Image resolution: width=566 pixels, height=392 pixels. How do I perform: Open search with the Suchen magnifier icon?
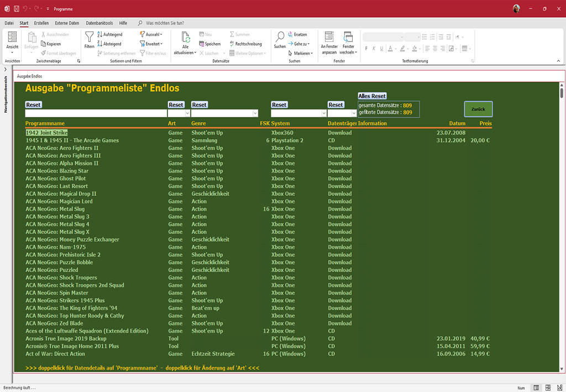[280, 37]
